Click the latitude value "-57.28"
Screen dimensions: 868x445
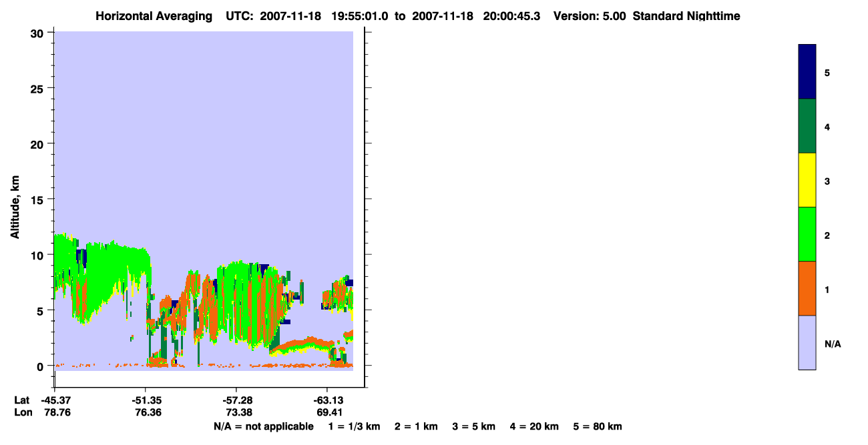tap(237, 400)
